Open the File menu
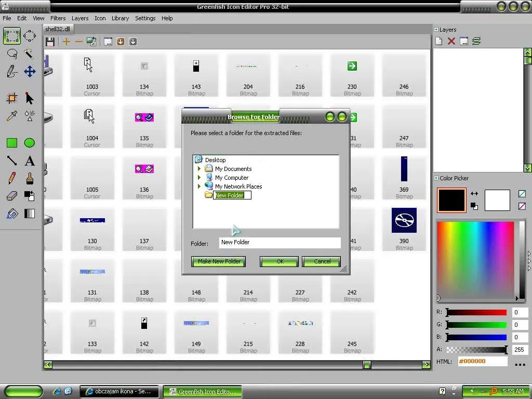The width and height of the screenshot is (532, 399). (x=7, y=18)
